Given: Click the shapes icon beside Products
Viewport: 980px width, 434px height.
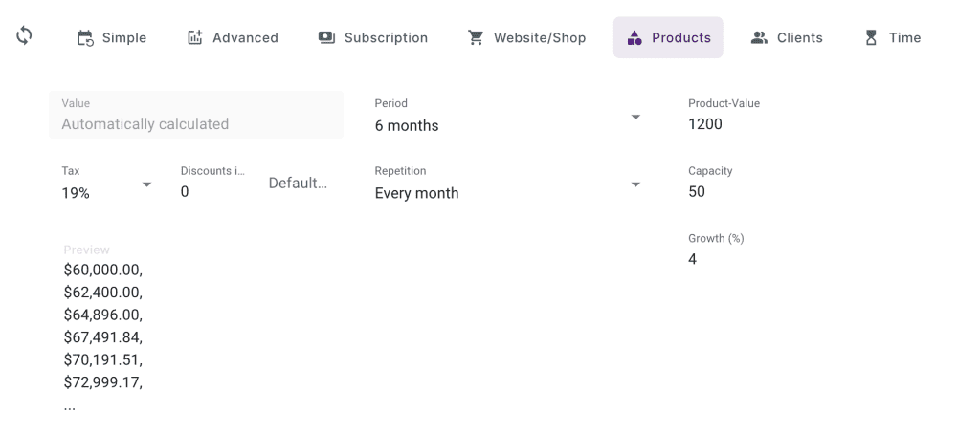Looking at the screenshot, I should pos(634,38).
